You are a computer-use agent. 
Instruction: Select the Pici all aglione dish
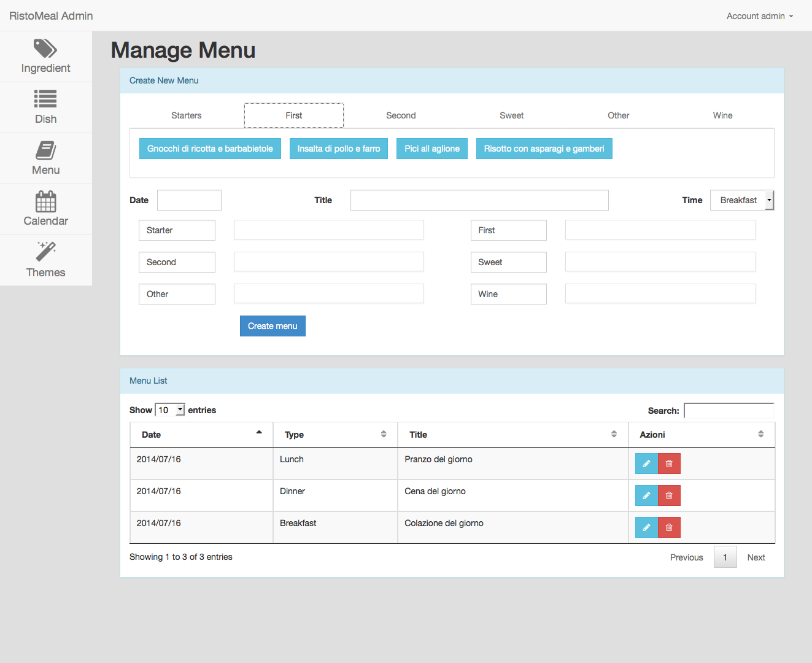tap(431, 148)
